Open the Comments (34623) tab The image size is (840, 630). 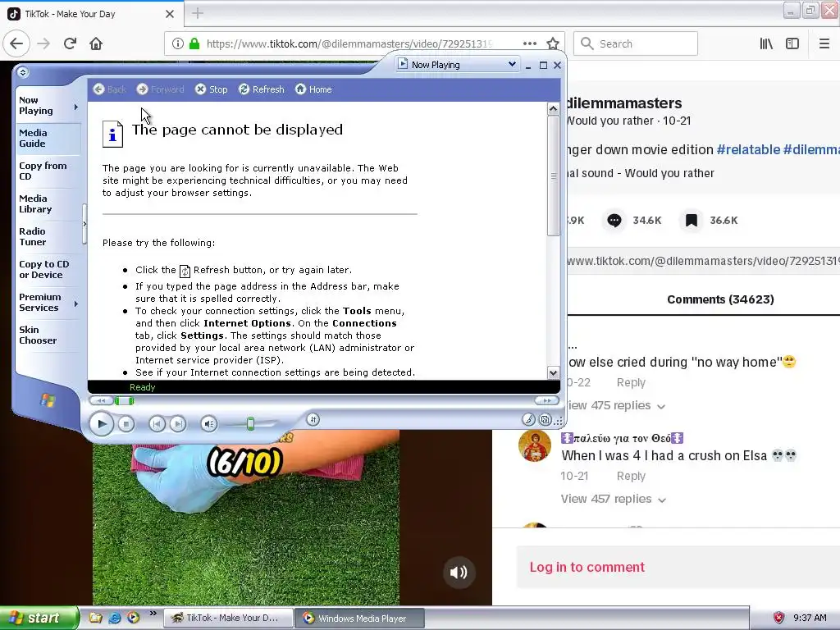click(720, 299)
